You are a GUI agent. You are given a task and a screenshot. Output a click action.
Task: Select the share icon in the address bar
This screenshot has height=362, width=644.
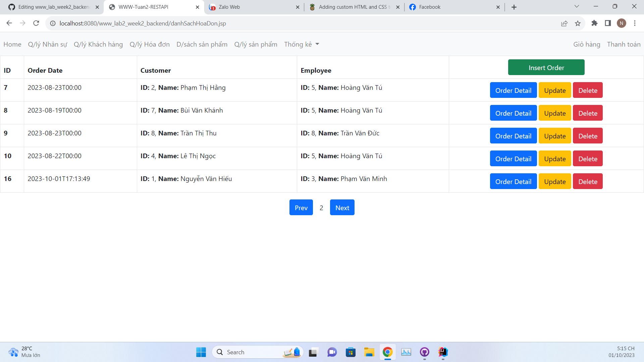pos(565,23)
